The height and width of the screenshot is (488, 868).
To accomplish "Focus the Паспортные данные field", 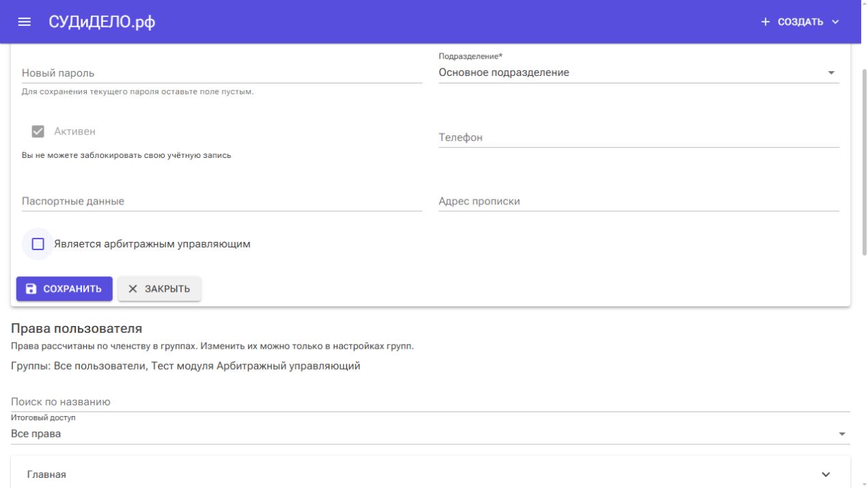I will click(222, 201).
